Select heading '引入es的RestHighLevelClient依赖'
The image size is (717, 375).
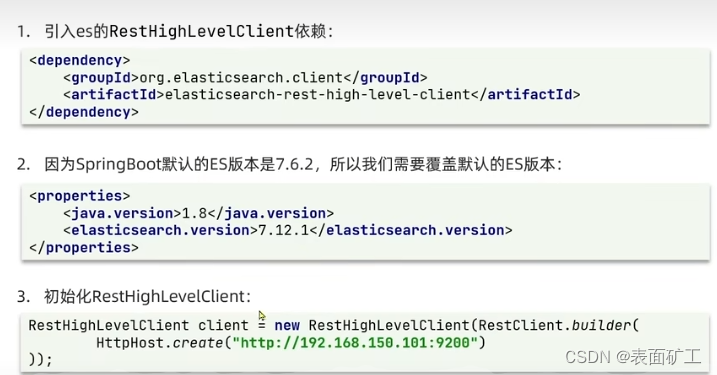coord(189,32)
